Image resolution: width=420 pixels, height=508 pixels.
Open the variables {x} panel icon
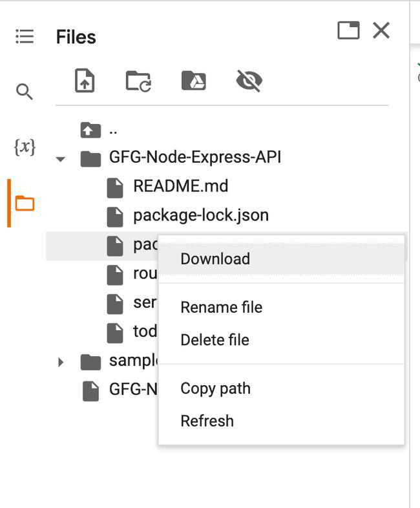click(25, 147)
